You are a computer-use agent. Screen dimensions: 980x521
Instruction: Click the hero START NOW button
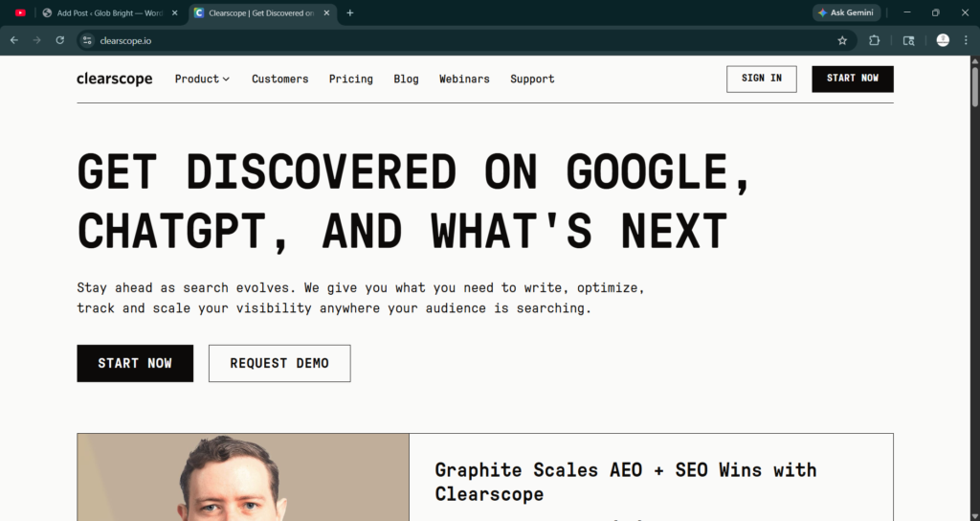(x=135, y=363)
